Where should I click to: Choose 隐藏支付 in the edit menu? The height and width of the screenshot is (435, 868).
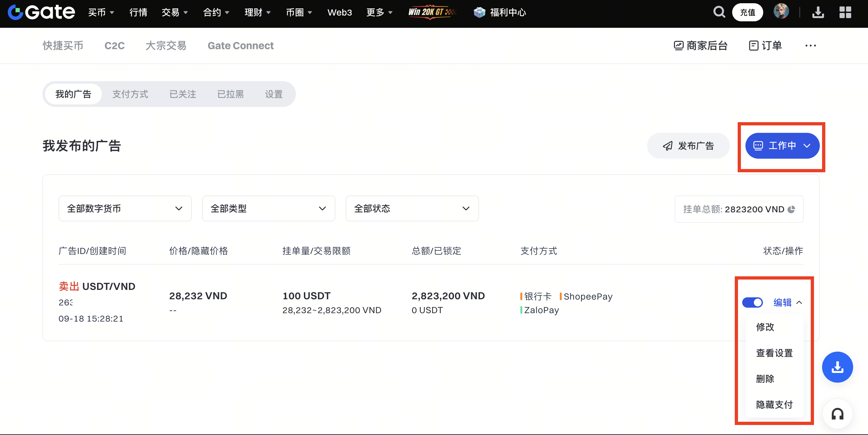(x=774, y=404)
